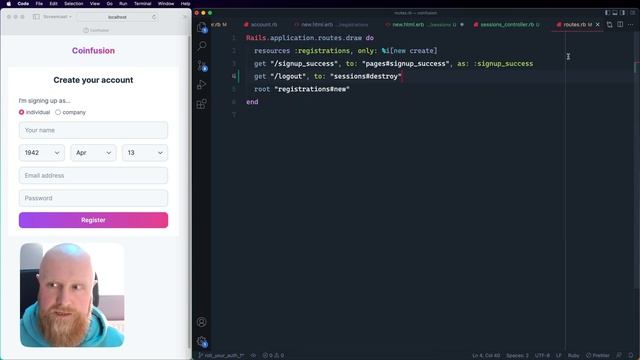
Task: Click the Coinfusion logo link
Action: tap(93, 51)
